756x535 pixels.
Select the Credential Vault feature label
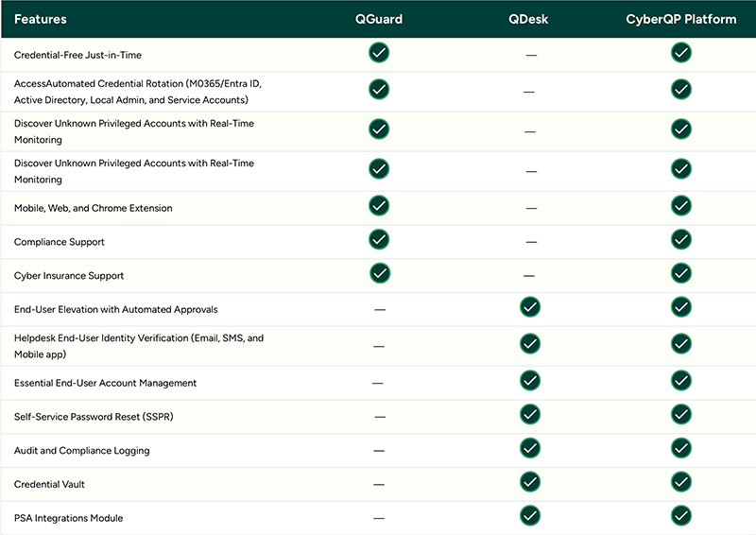[49, 484]
